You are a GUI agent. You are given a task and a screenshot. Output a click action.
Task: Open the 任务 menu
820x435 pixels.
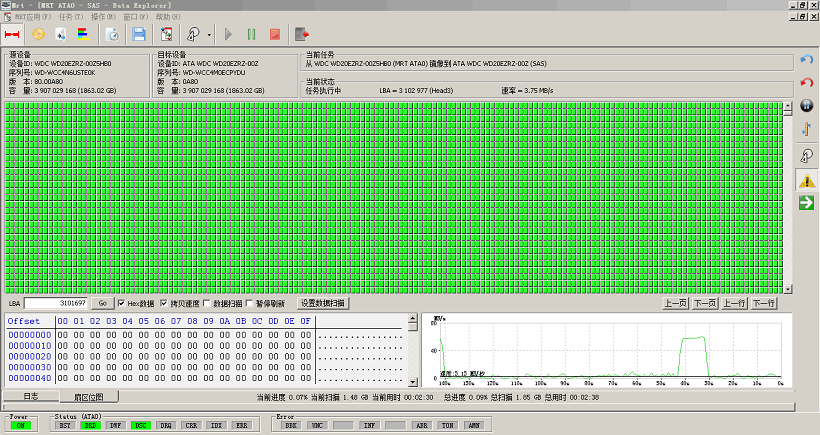71,17
